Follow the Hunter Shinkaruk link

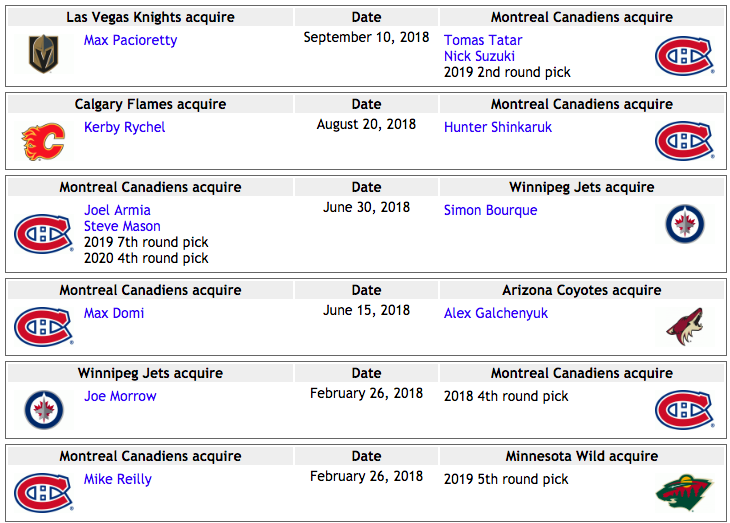[498, 127]
